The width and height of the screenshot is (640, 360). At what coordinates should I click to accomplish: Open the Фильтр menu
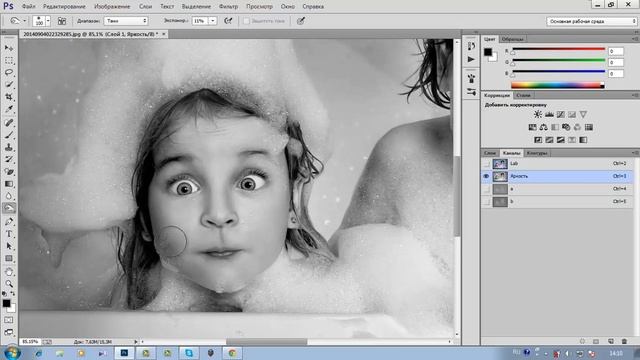coord(228,7)
